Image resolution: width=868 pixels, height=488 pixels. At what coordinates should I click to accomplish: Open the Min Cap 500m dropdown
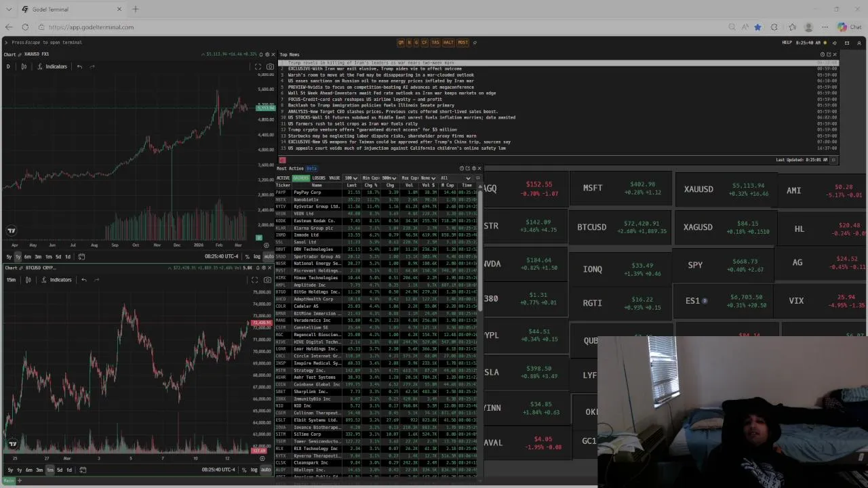pos(379,178)
